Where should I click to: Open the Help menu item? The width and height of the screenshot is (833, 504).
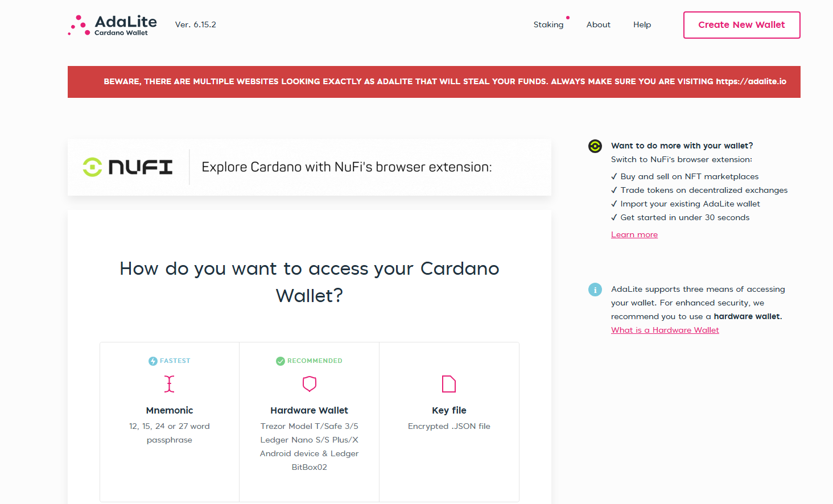pos(642,24)
